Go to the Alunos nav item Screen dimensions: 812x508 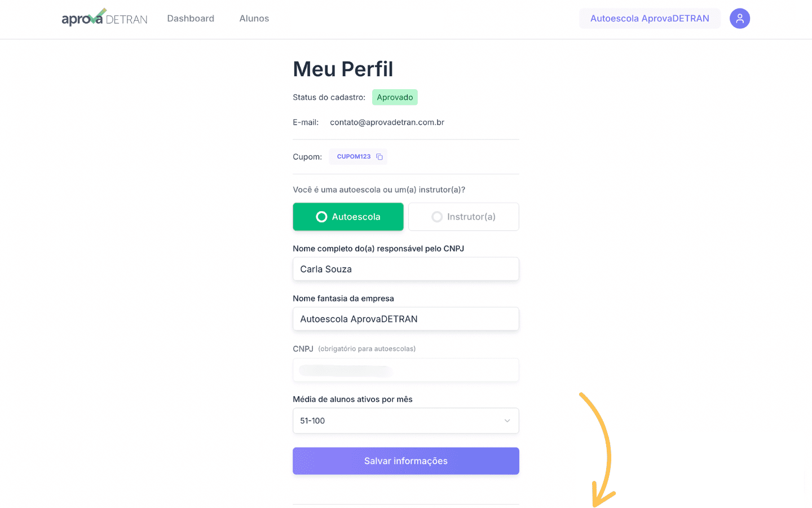coord(254,19)
